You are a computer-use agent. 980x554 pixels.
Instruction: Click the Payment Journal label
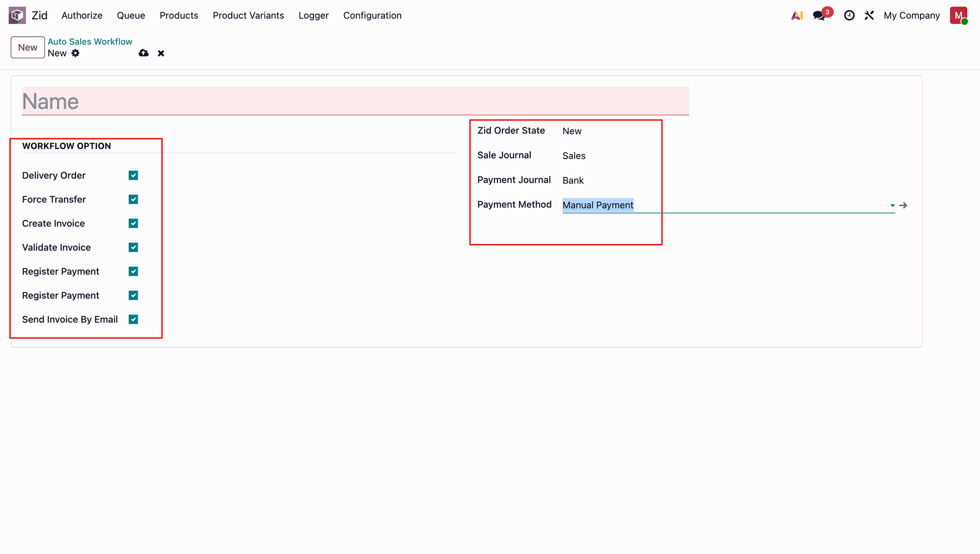513,180
